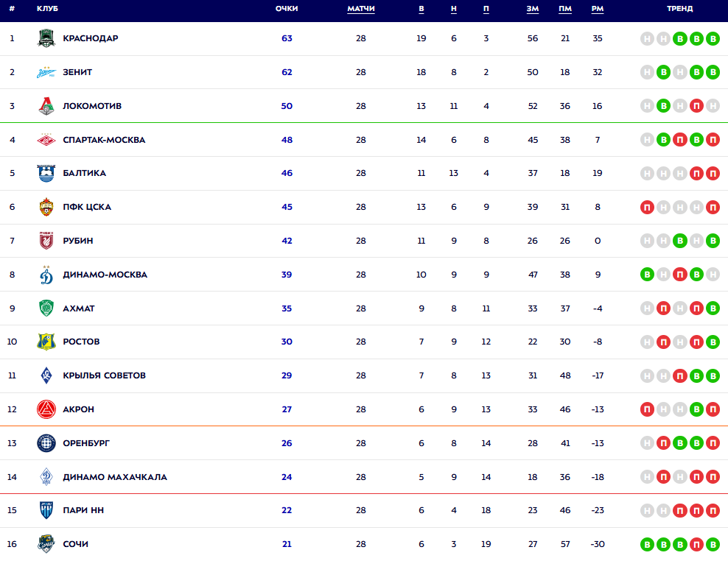This screenshot has height=561, width=728.
Task: Click Динамо Махачкала's 24 points value
Action: (287, 477)
